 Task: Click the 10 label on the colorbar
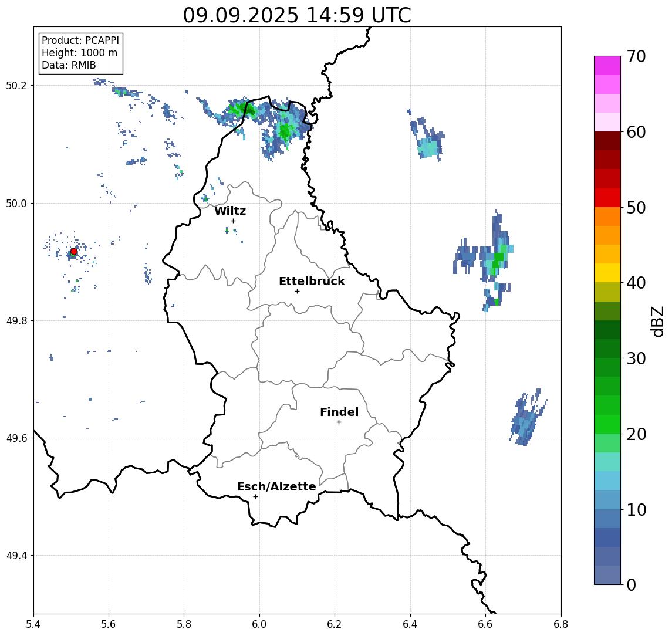tap(636, 510)
